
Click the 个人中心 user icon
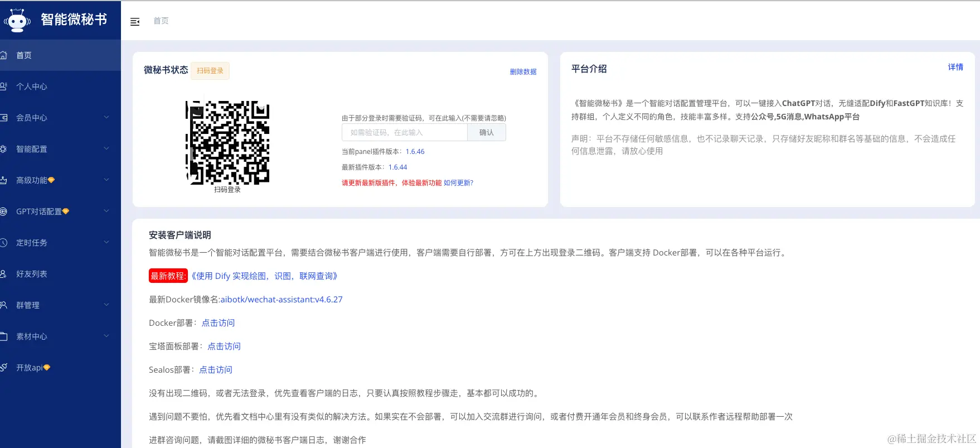coord(3,86)
